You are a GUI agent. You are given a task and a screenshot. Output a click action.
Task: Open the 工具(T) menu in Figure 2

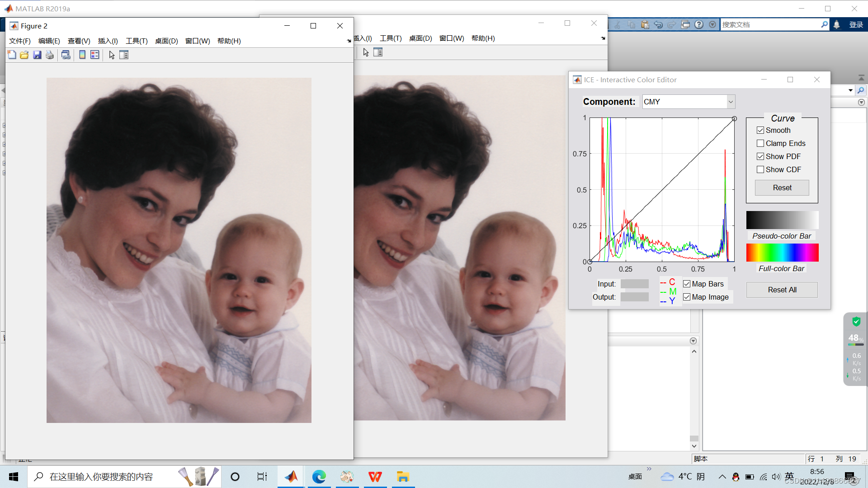(137, 41)
